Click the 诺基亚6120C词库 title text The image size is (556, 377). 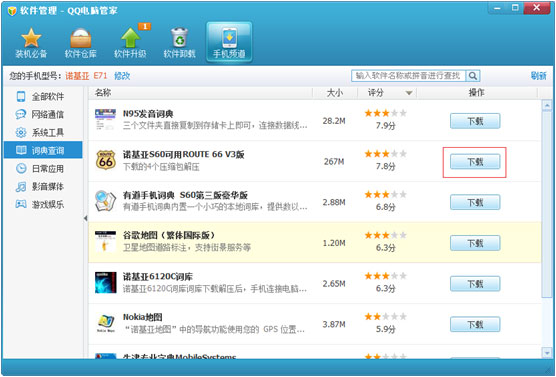click(158, 277)
